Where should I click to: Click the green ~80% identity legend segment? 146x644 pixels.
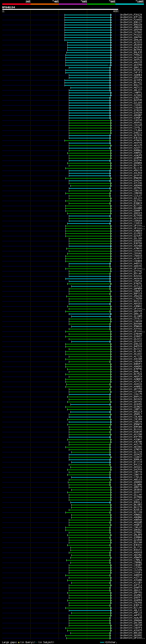pos(101,4)
